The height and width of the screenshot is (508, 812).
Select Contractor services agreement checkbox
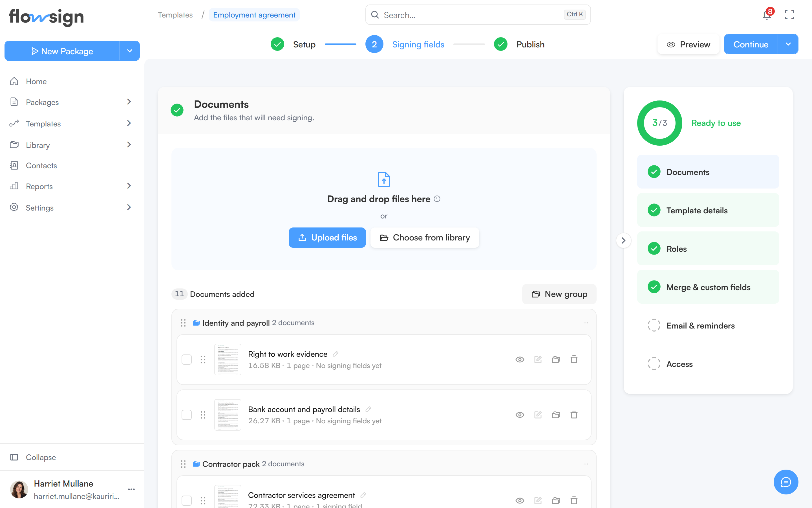click(187, 501)
